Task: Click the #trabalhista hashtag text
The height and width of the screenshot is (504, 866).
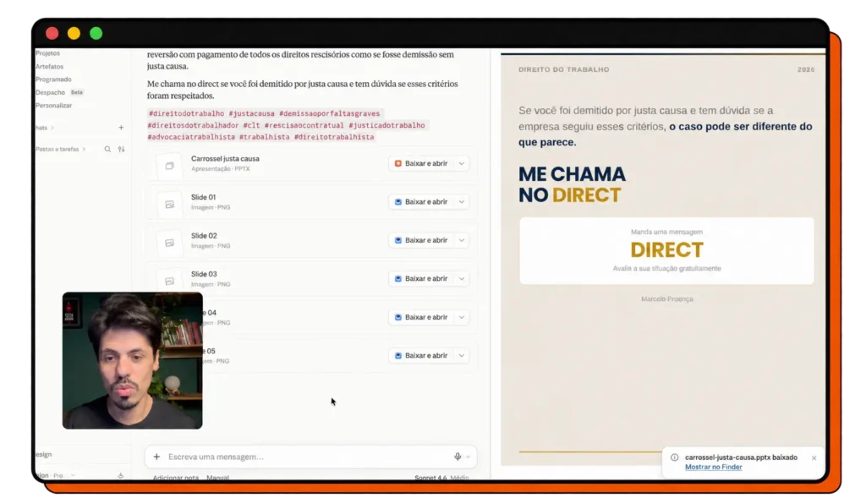Action: point(264,137)
